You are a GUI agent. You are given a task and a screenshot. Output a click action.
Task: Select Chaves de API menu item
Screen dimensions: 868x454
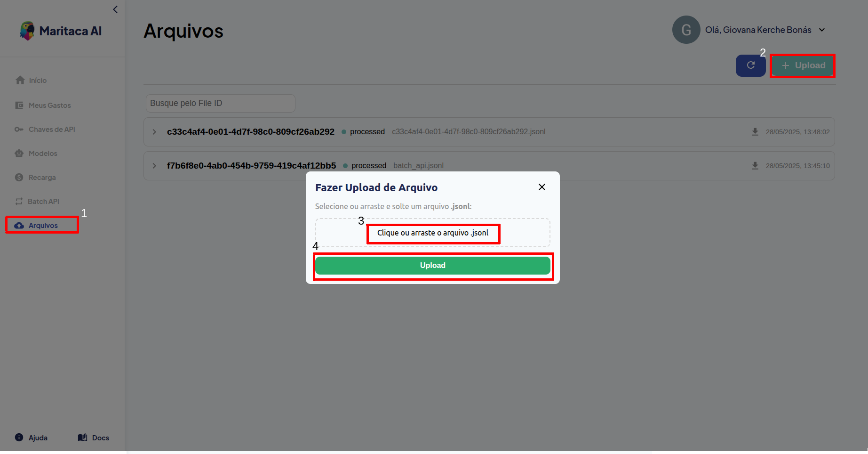pos(45,129)
